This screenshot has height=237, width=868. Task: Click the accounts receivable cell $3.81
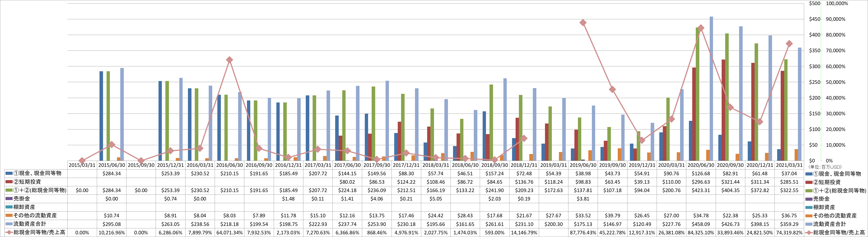(583, 199)
